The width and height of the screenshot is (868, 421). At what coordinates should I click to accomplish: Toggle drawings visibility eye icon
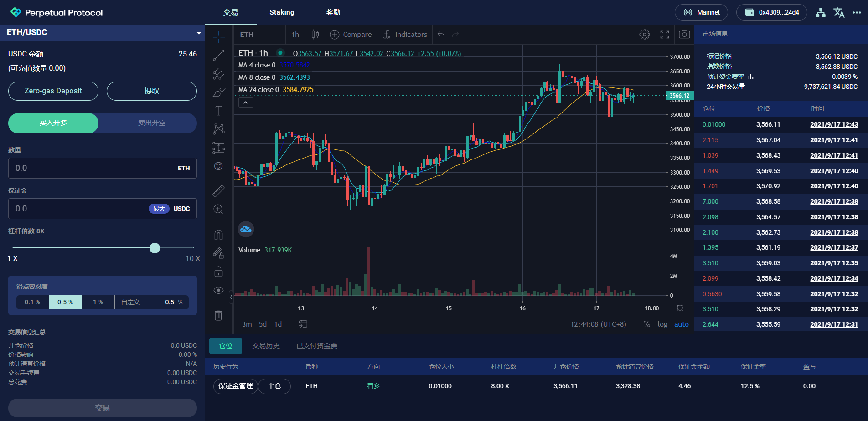tap(218, 290)
